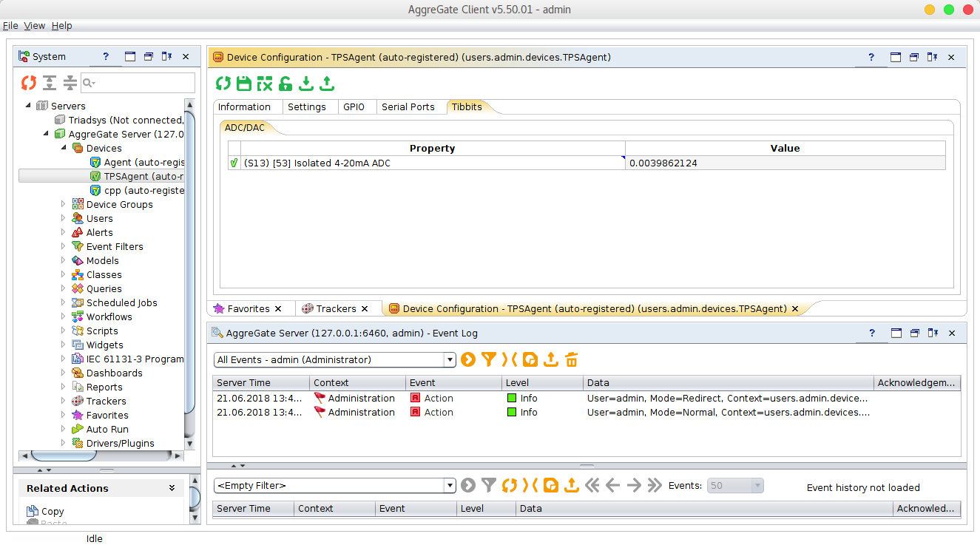Click help question mark in Device Configuration header
The width and height of the screenshot is (980, 545).
871,57
